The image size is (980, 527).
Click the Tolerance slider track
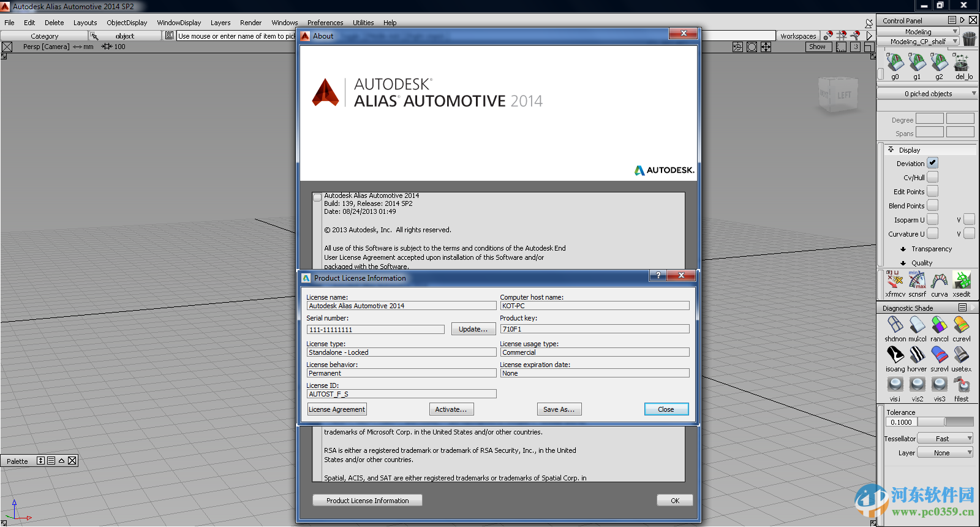945,422
